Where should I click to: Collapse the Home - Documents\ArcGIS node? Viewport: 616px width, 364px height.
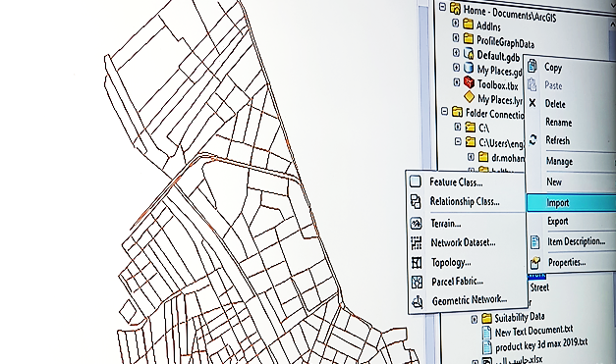[x=443, y=7]
